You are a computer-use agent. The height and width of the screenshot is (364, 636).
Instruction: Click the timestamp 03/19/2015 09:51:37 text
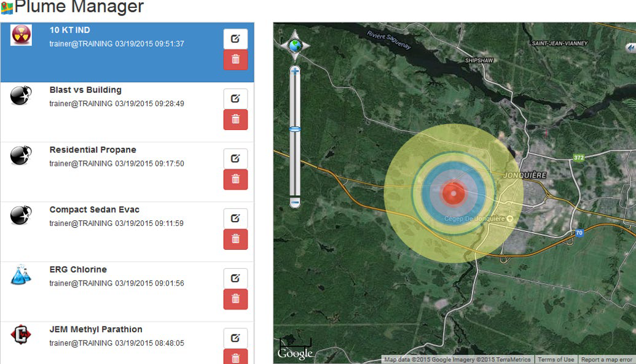150,44
